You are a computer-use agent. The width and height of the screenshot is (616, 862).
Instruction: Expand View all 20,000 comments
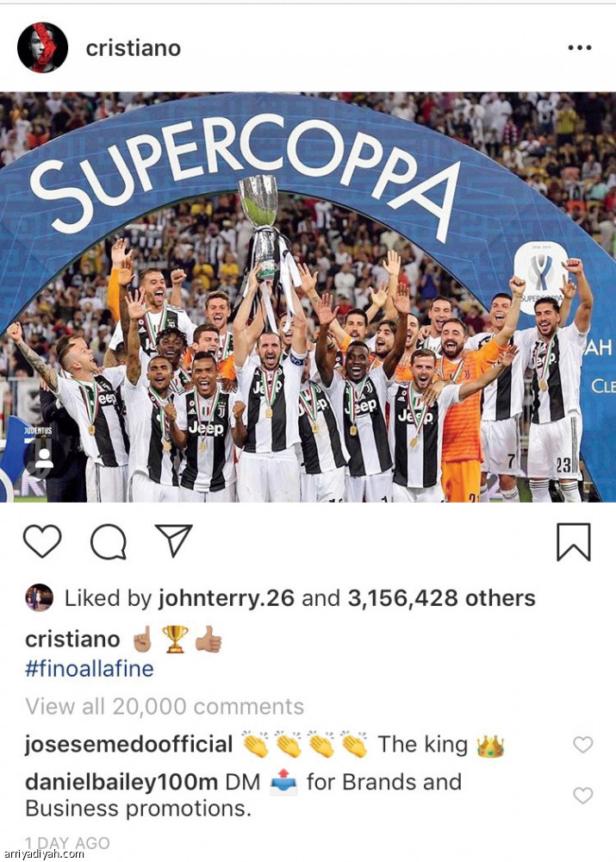(165, 707)
